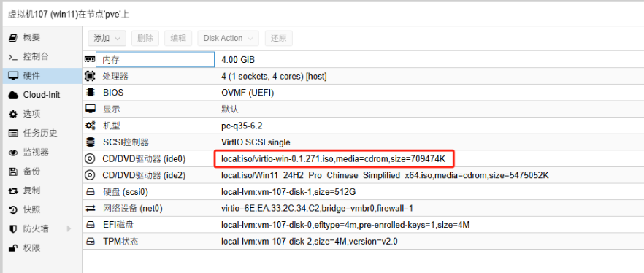Click the eye icon beside 监视器
The image size is (644, 273).
tap(13, 153)
